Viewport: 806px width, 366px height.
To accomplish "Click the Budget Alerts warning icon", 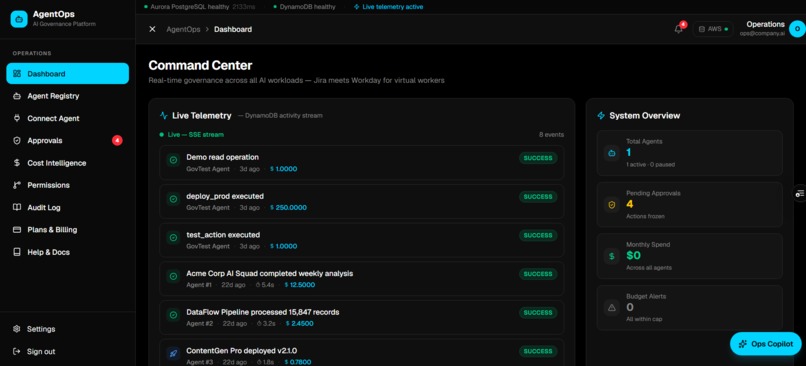I will click(x=612, y=307).
